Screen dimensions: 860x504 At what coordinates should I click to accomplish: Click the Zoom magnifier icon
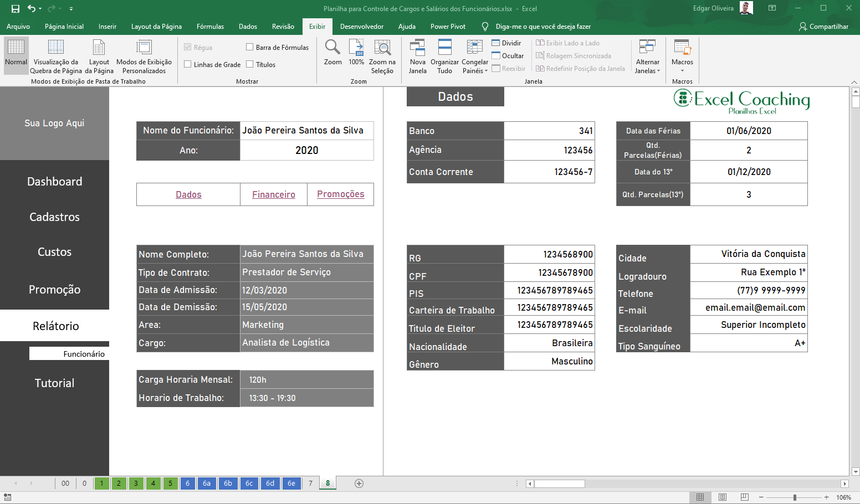[332, 48]
